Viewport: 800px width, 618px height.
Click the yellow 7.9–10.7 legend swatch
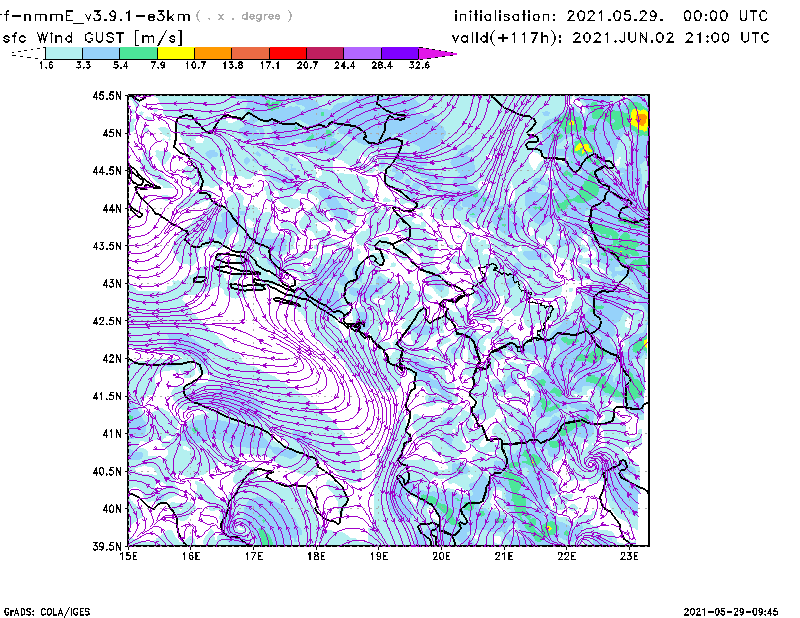coord(176,53)
